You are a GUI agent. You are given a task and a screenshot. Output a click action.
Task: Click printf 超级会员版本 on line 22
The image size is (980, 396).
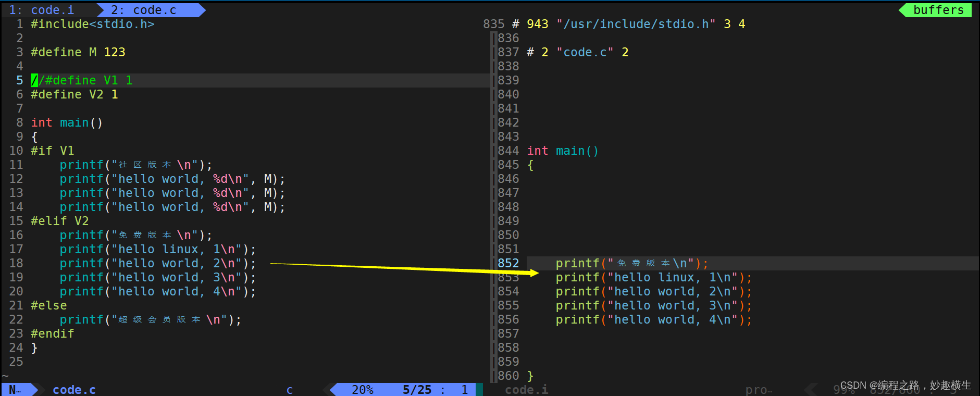click(x=151, y=319)
